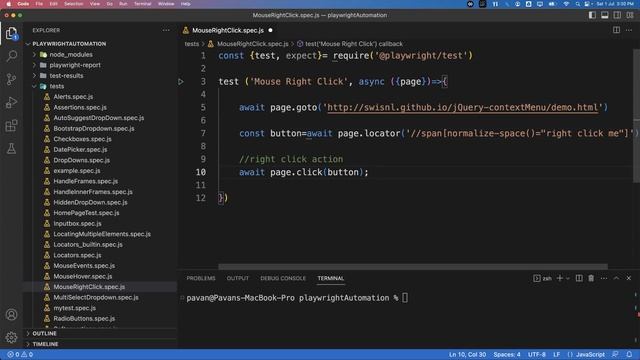The height and width of the screenshot is (360, 640).
Task: Maximize the panel with chevron up
Action: (616, 278)
